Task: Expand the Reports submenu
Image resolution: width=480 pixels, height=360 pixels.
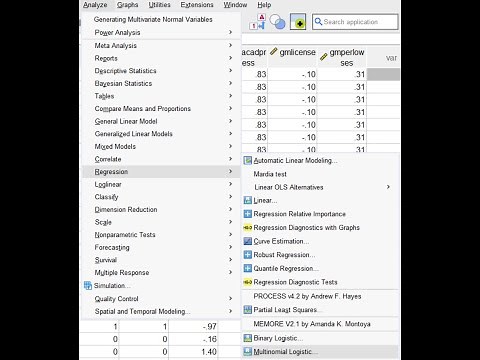Action: [x=161, y=58]
